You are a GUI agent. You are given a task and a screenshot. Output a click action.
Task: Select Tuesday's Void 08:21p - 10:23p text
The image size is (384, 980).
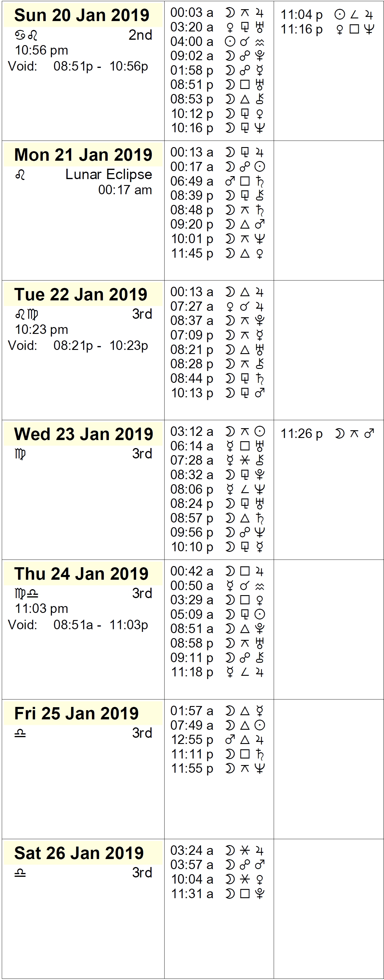(78, 345)
